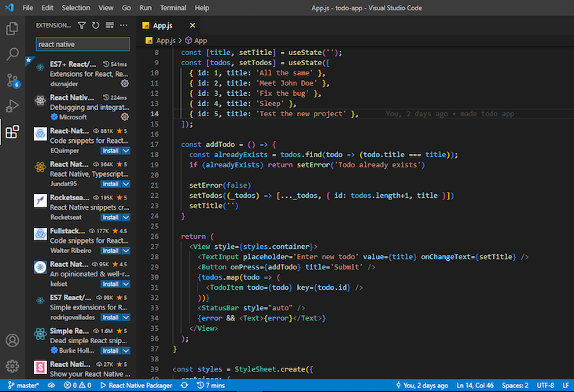Open the Run and Debug view
Screen dimensions: 574x392
13,106
